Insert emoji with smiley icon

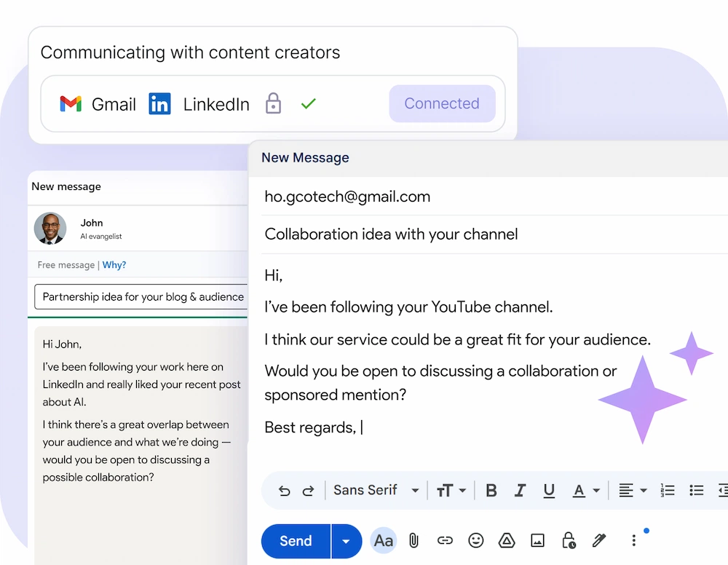[x=476, y=540]
